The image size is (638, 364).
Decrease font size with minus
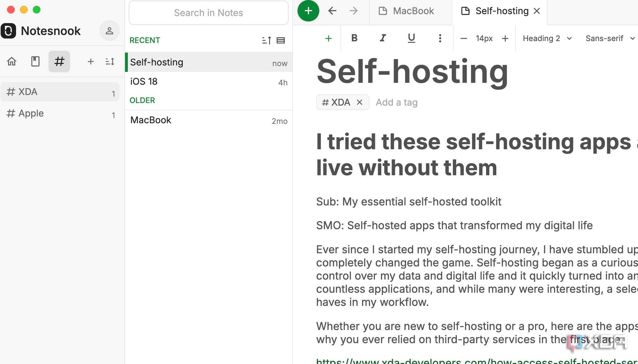point(464,39)
